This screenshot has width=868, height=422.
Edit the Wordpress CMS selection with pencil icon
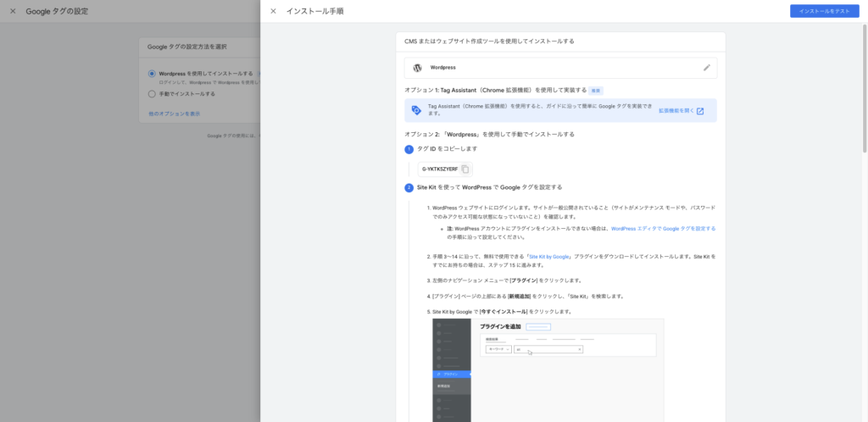coord(706,68)
